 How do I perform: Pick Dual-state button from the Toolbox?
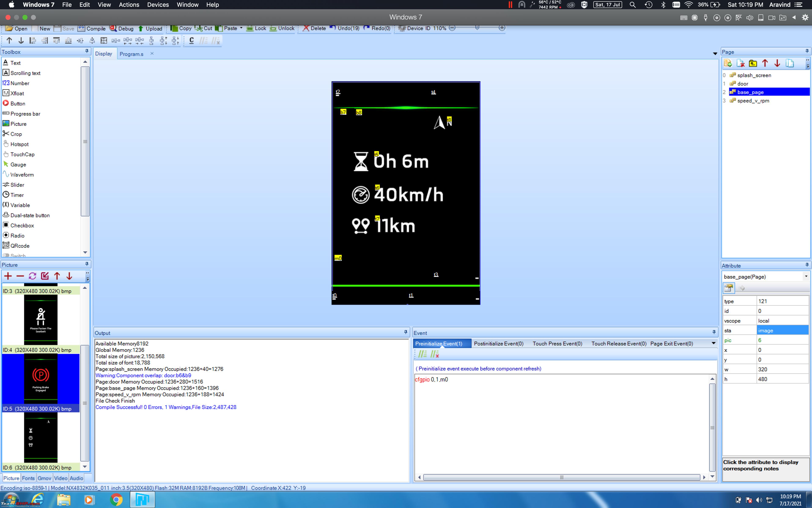(x=30, y=215)
